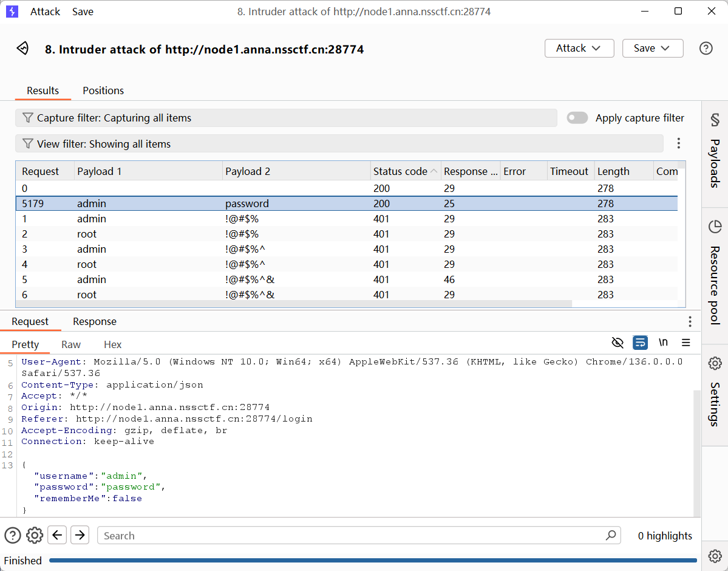Click into the Search input field
This screenshot has height=571, width=728.
(352, 536)
